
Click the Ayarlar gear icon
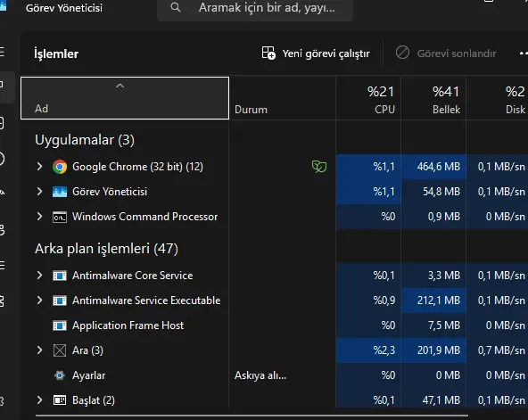point(60,375)
